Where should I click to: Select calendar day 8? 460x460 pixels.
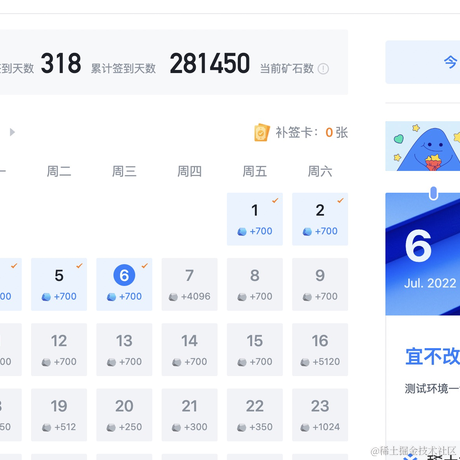click(x=255, y=284)
